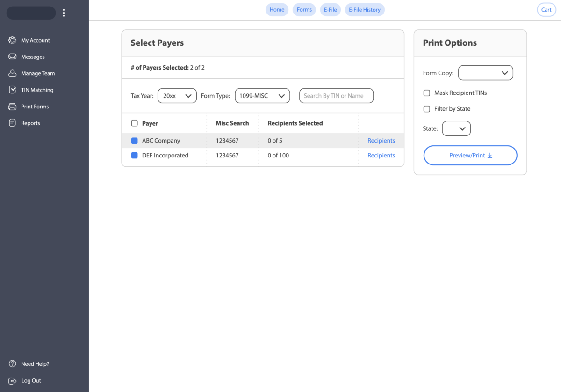561x392 pixels.
Task: Uncheck the ABC Company payer checkbox
Action: (x=135, y=141)
